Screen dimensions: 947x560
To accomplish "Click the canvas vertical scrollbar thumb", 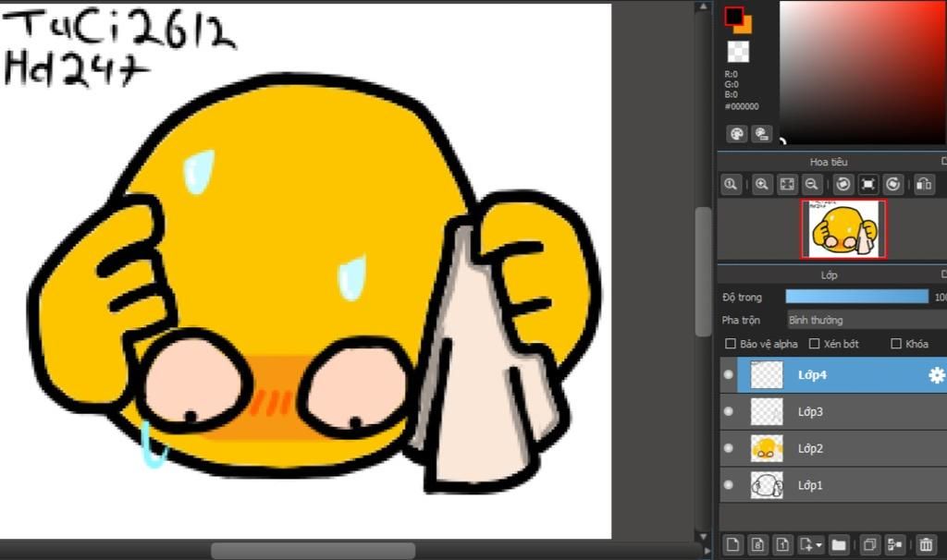I will pos(703,272).
